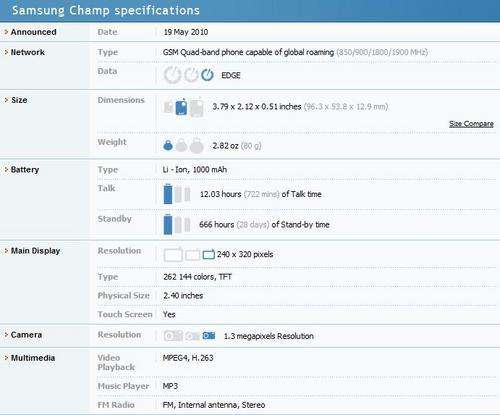Click the Weight field label
Image resolution: width=500 pixels, height=415 pixels.
point(112,142)
